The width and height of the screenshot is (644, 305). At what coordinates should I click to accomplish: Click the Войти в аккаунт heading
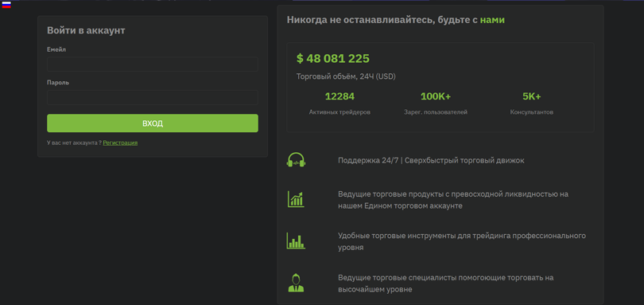point(86,30)
